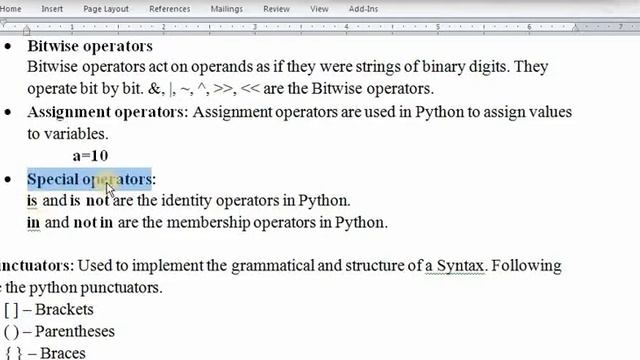The width and height of the screenshot is (640, 360).
Task: Click 'identity operators in Python' text
Action: [255, 200]
